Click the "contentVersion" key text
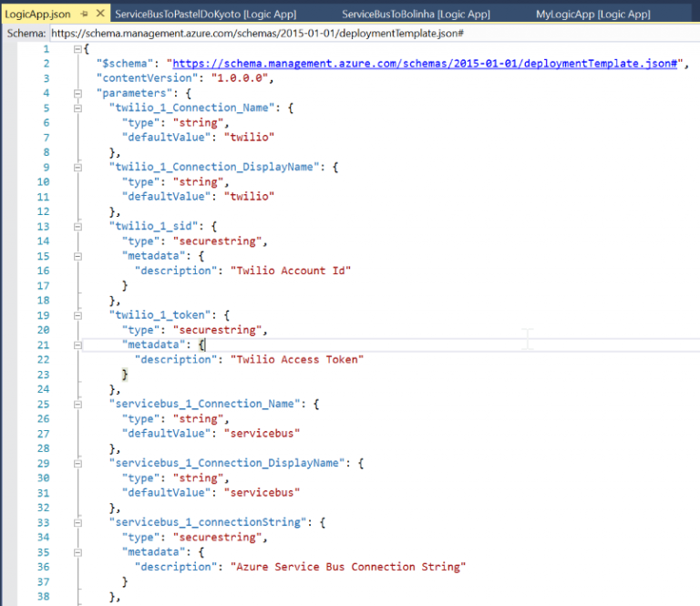 coord(147,78)
